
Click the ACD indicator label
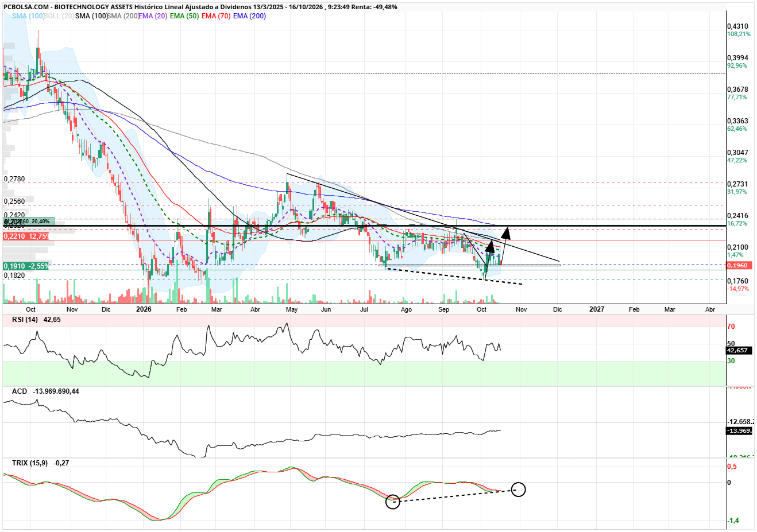(20, 391)
